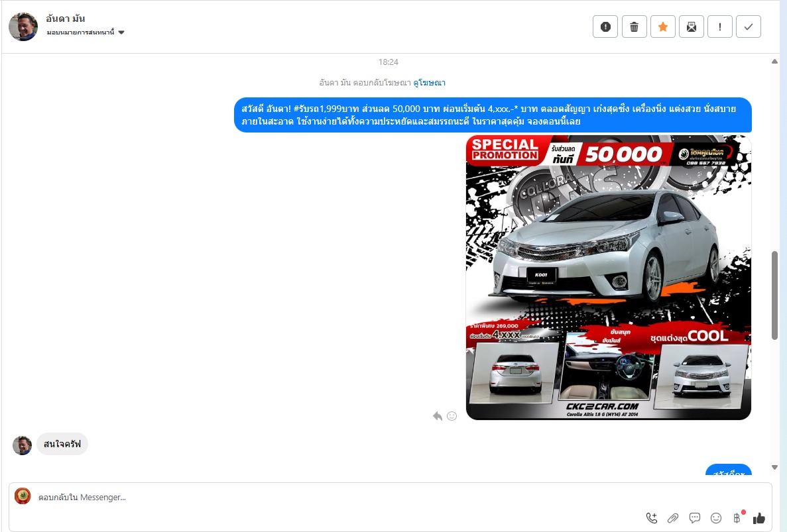Flag conversation with plain exclamation mark button
The width and height of the screenshot is (787, 532).
pyautogui.click(x=720, y=27)
